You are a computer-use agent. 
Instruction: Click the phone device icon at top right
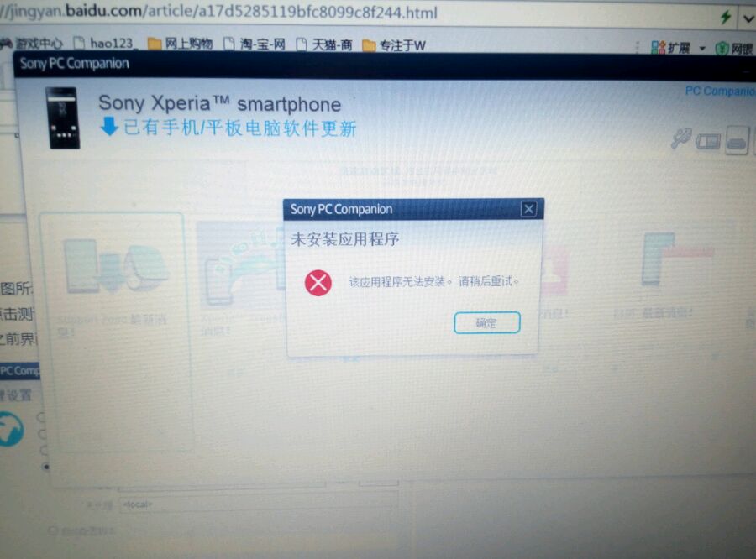click(x=738, y=140)
